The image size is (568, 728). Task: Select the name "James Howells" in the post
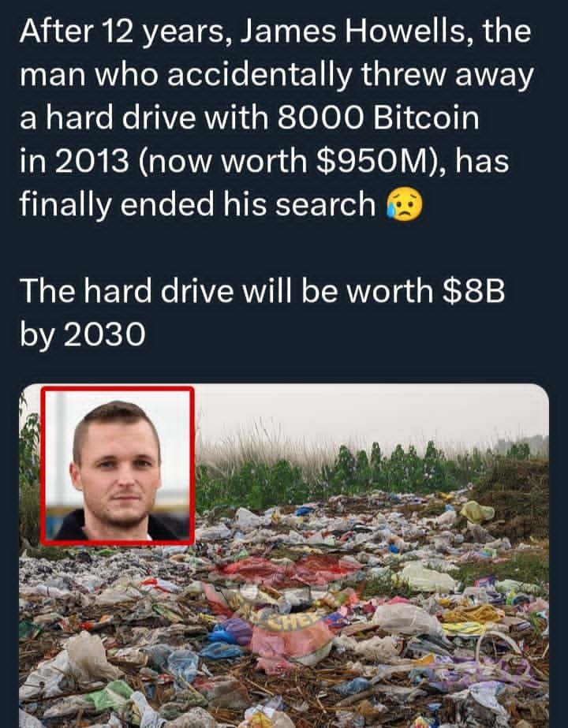[355, 32]
